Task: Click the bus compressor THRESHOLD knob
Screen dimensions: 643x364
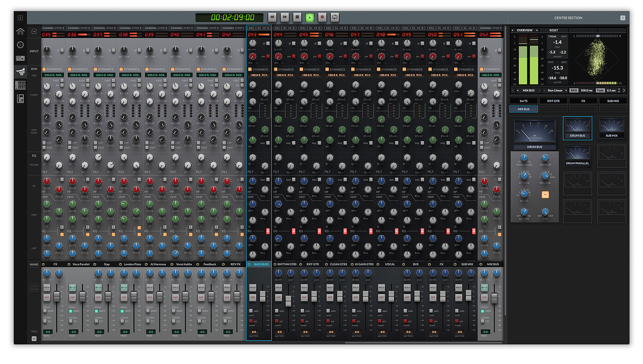Action: [x=524, y=158]
